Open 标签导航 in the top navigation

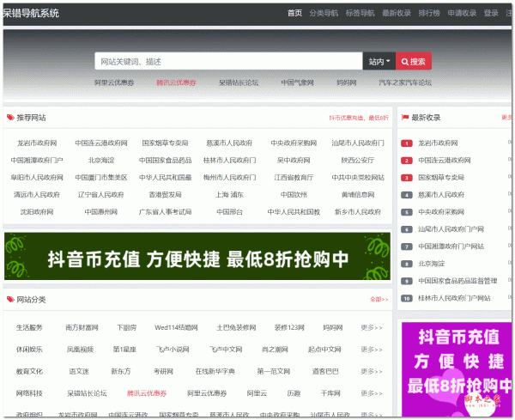[x=360, y=13]
